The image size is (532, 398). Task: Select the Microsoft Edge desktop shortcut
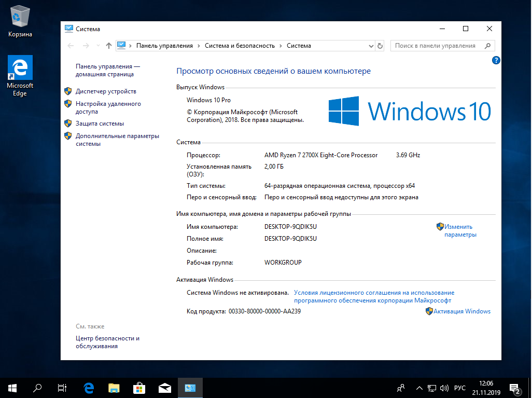(x=20, y=76)
